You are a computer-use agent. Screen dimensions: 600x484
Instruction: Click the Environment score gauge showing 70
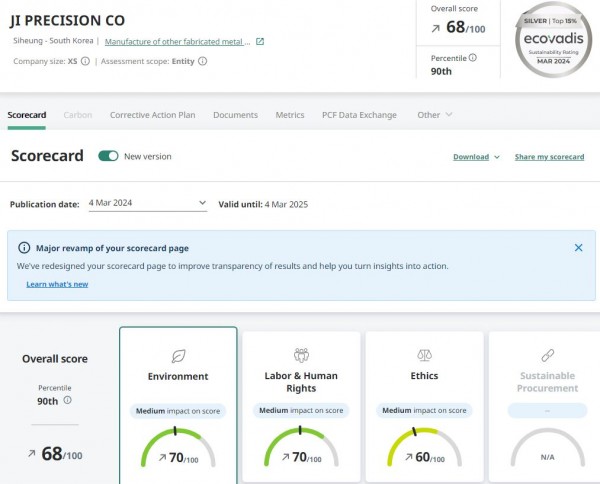click(178, 448)
